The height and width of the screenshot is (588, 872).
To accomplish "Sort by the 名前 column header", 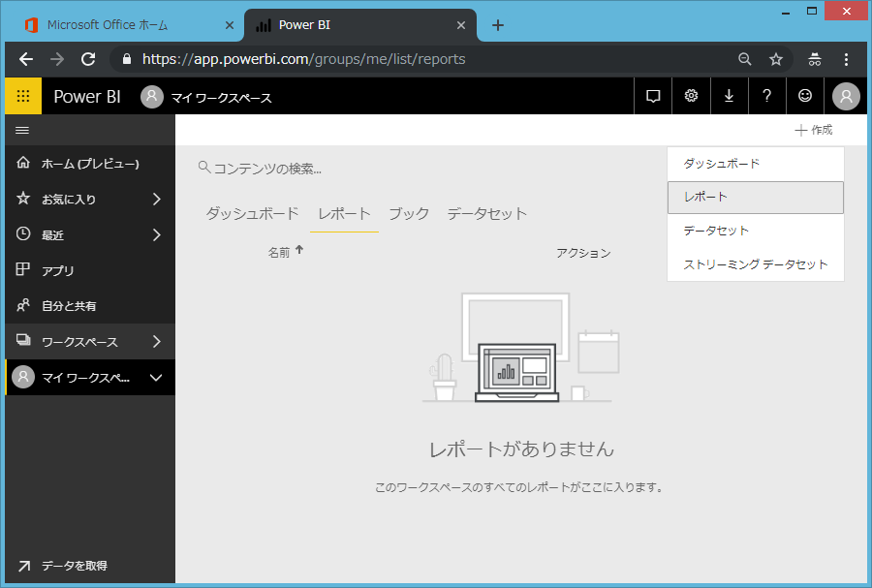I will pyautogui.click(x=279, y=252).
